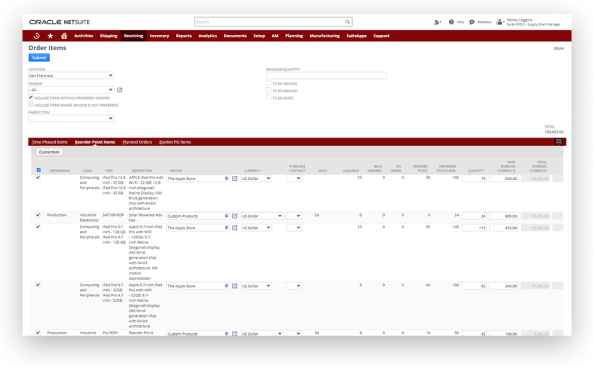The image size is (594, 367).
Task: Open the Shipping menu
Action: 108,36
